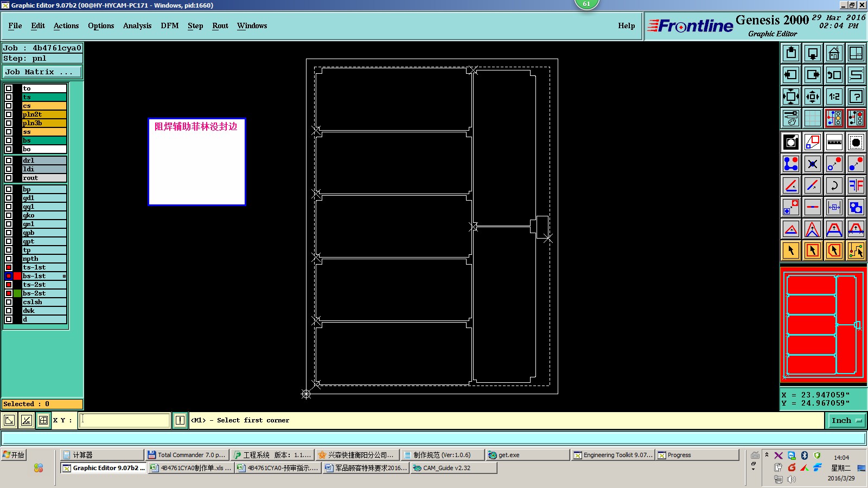The image size is (868, 488).
Task: Switch to Total Commander in the taskbar
Action: tap(187, 455)
